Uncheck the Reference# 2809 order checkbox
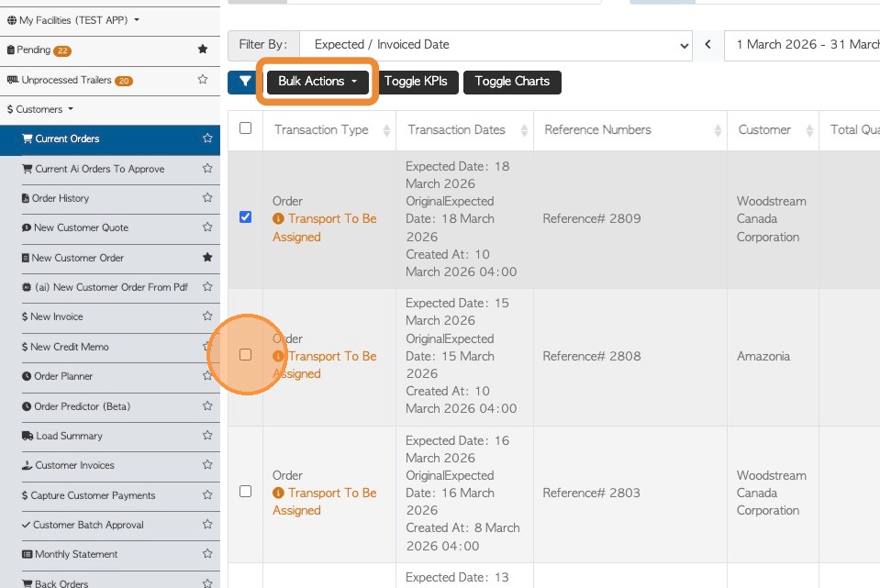Screen dimensions: 880x588 pyautogui.click(x=245, y=217)
